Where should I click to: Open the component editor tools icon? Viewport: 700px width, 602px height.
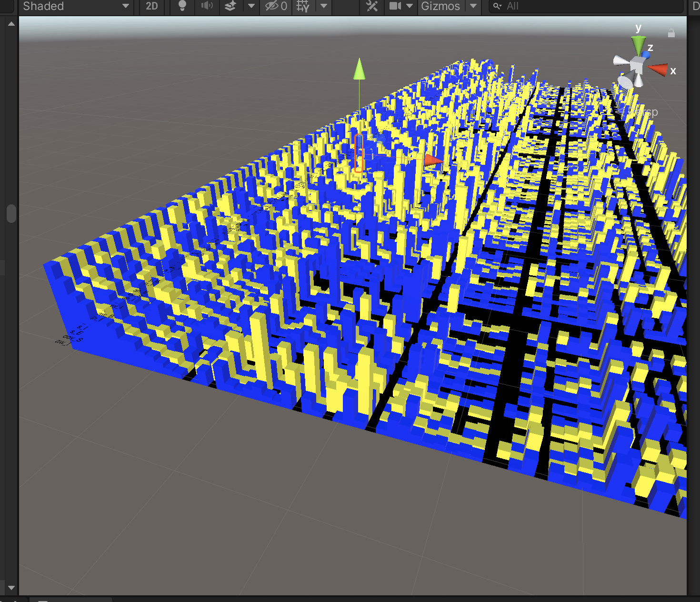[372, 6]
